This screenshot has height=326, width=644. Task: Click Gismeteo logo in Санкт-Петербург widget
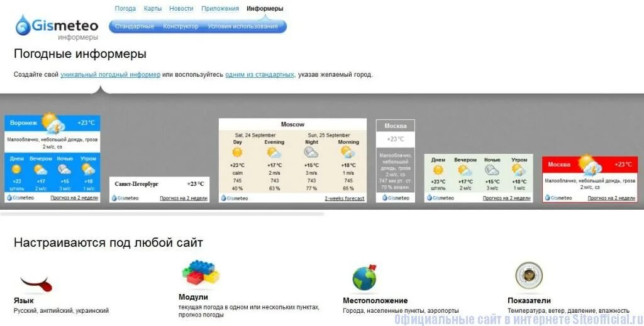[x=125, y=198]
